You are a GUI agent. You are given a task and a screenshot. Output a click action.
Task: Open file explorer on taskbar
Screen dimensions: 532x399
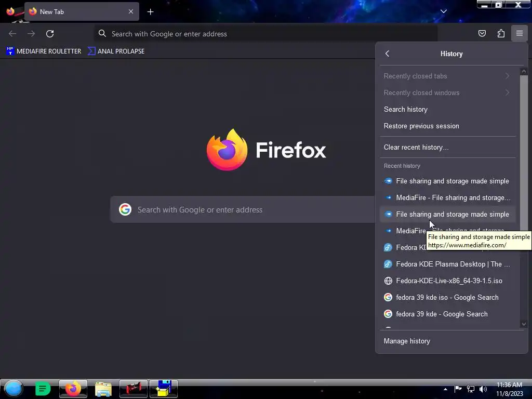(x=103, y=389)
